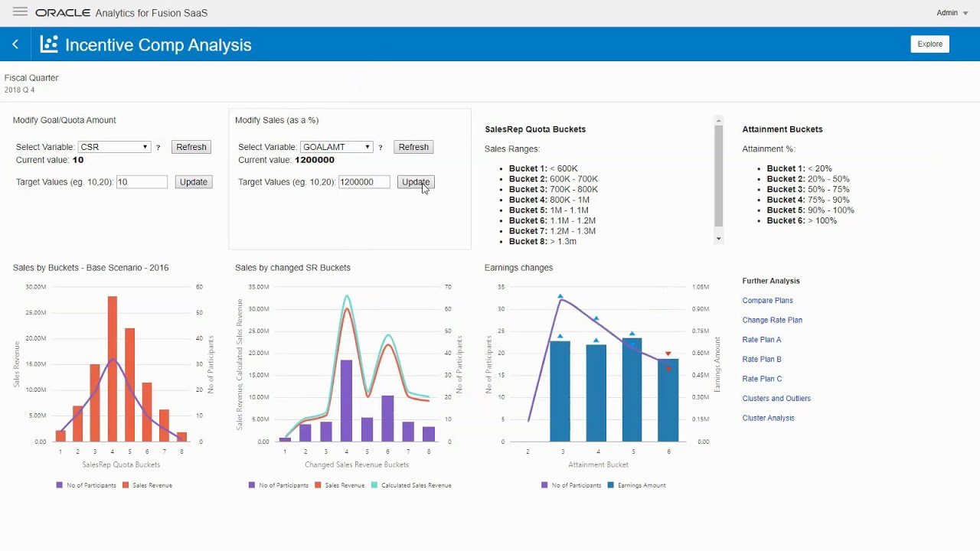Open the CSR variable dropdown

[x=113, y=147]
